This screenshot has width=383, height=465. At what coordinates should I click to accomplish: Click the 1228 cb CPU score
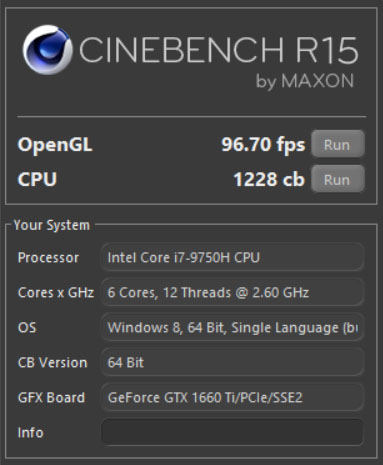[x=269, y=179]
